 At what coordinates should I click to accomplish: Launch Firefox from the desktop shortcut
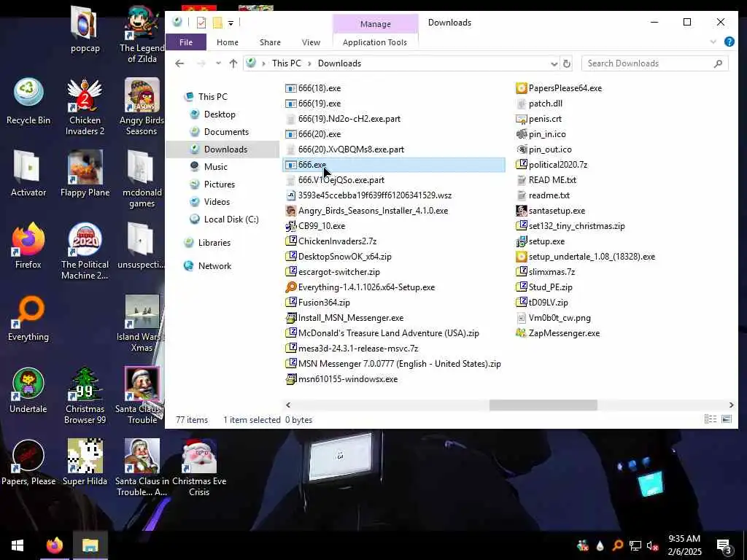coord(28,245)
